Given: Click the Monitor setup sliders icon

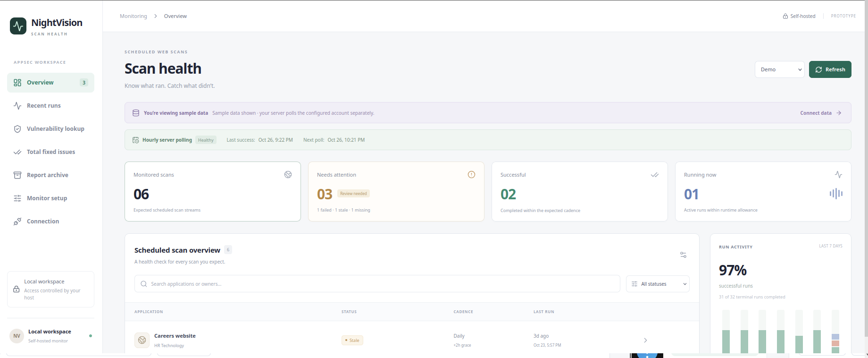Looking at the screenshot, I should tap(17, 198).
